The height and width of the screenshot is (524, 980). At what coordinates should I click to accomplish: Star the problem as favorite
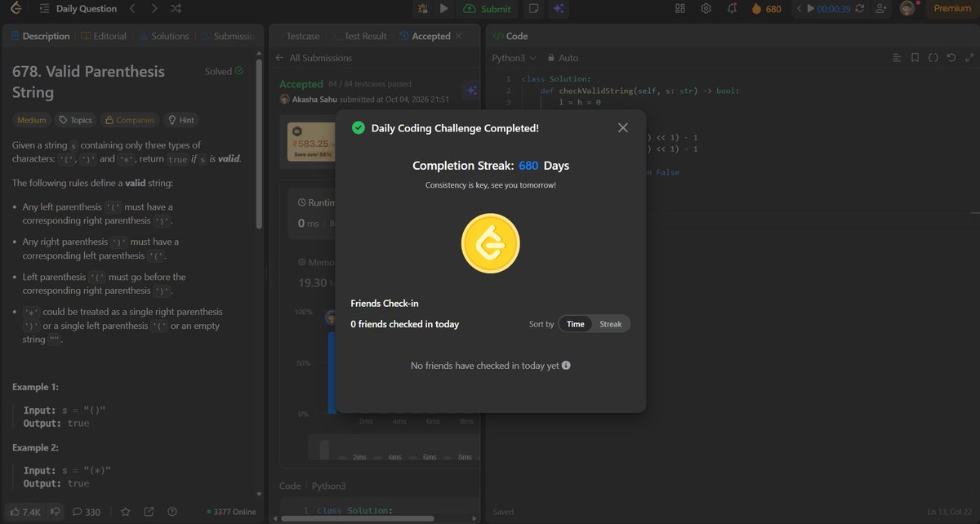[126, 512]
